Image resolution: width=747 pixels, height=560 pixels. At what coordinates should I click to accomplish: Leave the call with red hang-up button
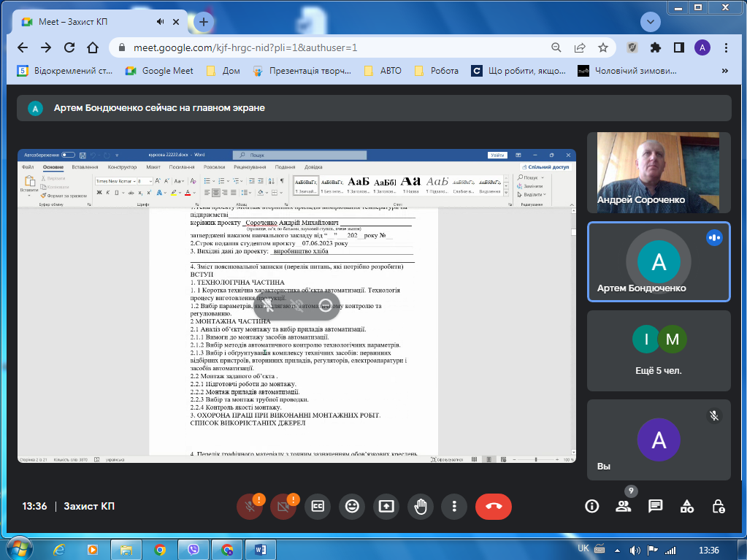click(x=493, y=506)
